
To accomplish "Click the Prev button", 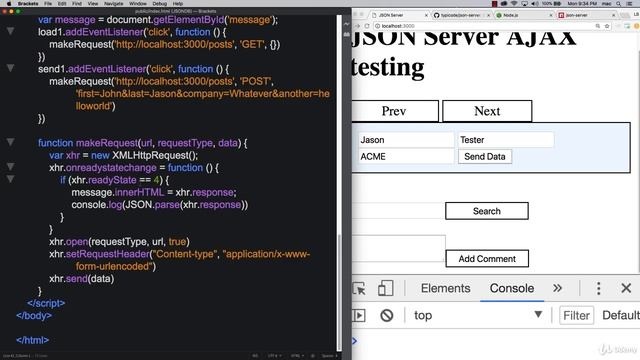I will coord(395,111).
